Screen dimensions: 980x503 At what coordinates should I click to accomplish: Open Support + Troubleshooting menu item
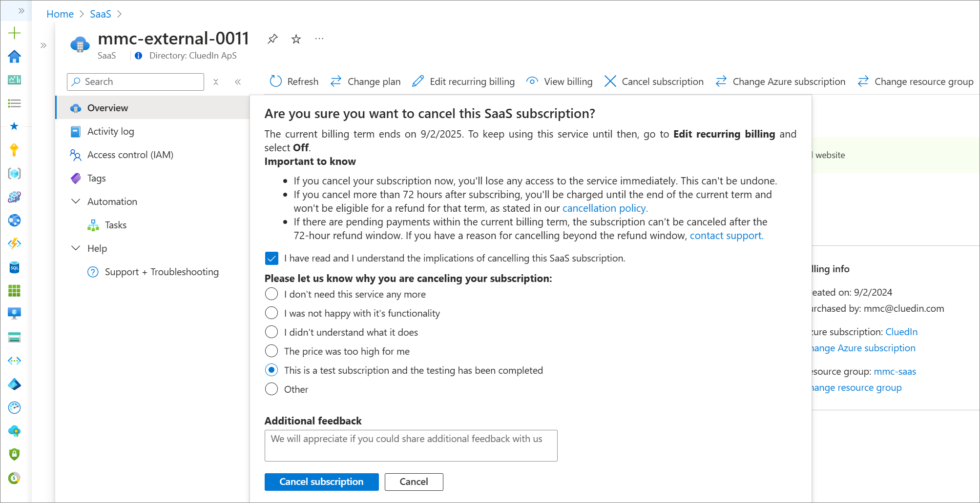pos(153,272)
